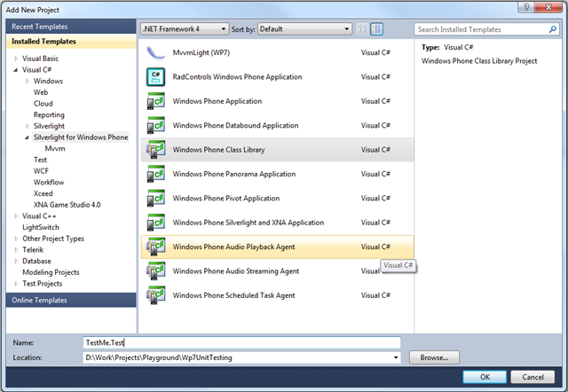The width and height of the screenshot is (568, 392).
Task: Select XNA Game Studio 4.0 category
Action: [67, 205]
